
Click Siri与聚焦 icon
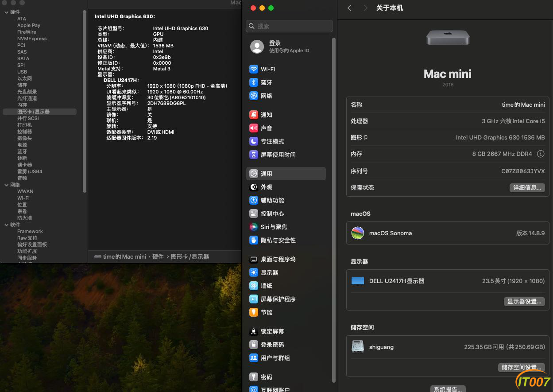254,227
